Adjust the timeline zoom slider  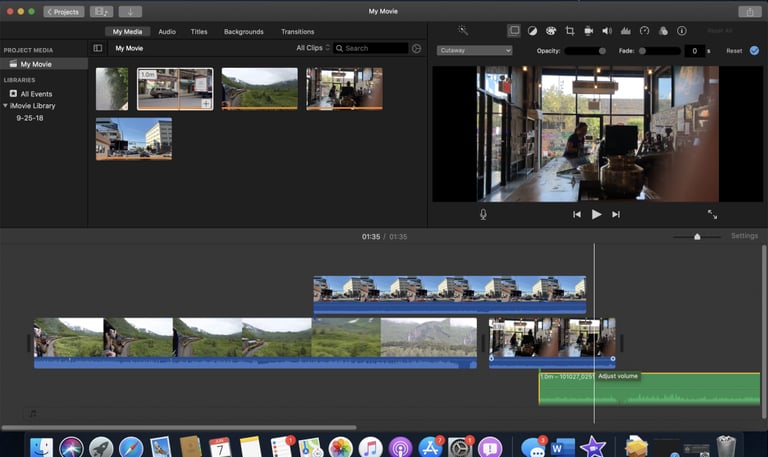tap(697, 237)
